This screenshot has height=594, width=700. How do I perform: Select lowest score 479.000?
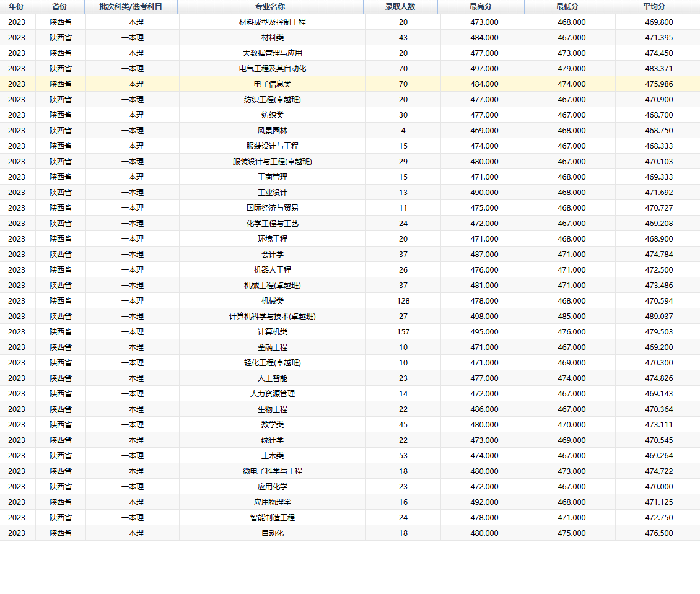pyautogui.click(x=571, y=68)
